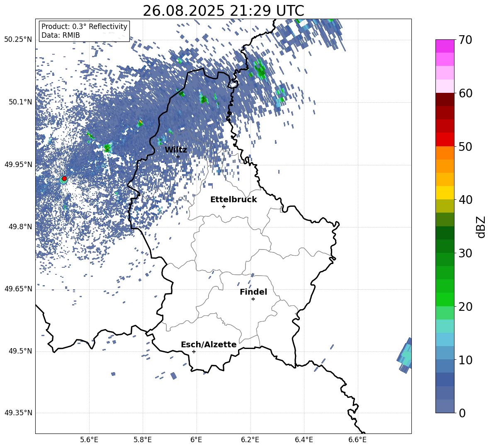Click the title '26.08.2025 21:29 UTC'

click(223, 11)
